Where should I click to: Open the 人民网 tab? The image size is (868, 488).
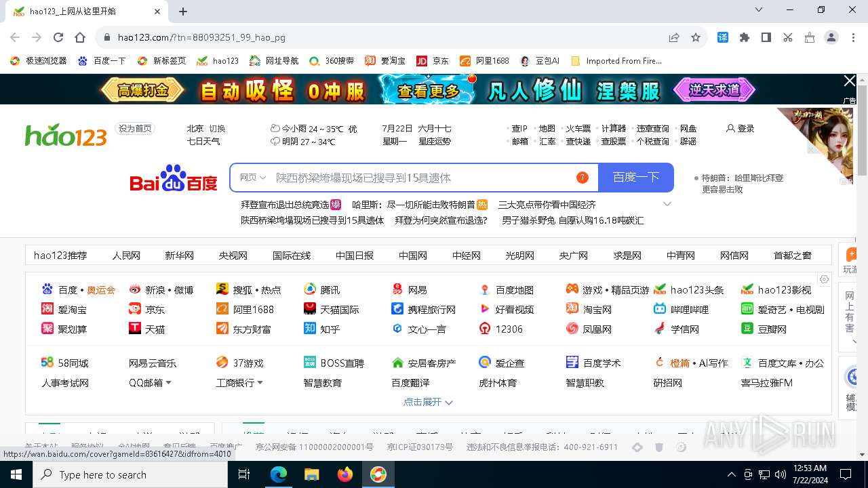(126, 256)
